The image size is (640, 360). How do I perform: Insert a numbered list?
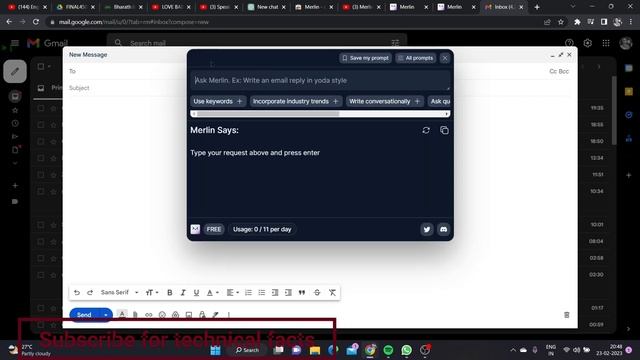coord(248,293)
